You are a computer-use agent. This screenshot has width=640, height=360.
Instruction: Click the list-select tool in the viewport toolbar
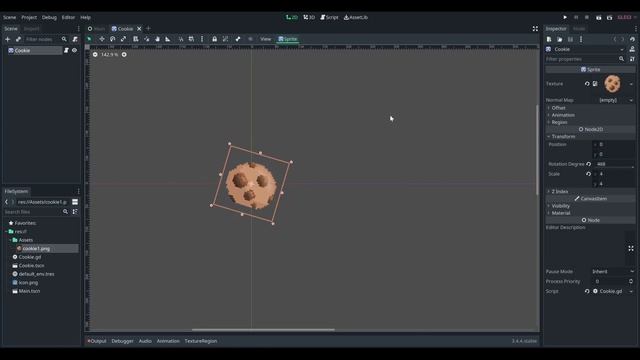coord(136,39)
